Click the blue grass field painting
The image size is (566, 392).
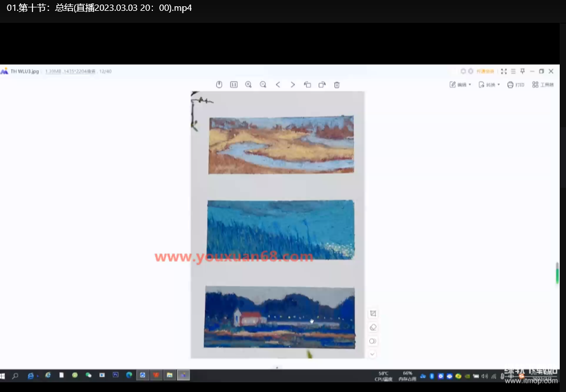281,229
